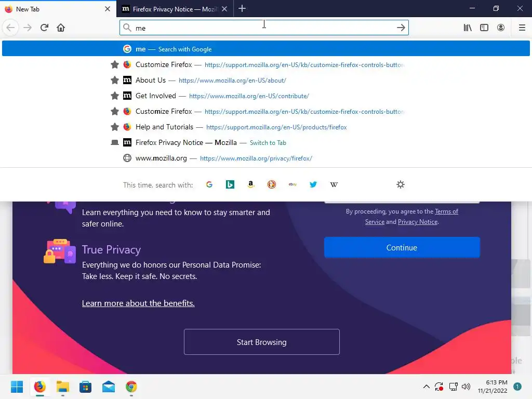
Task: Open Chrome from taskbar
Action: 131,387
